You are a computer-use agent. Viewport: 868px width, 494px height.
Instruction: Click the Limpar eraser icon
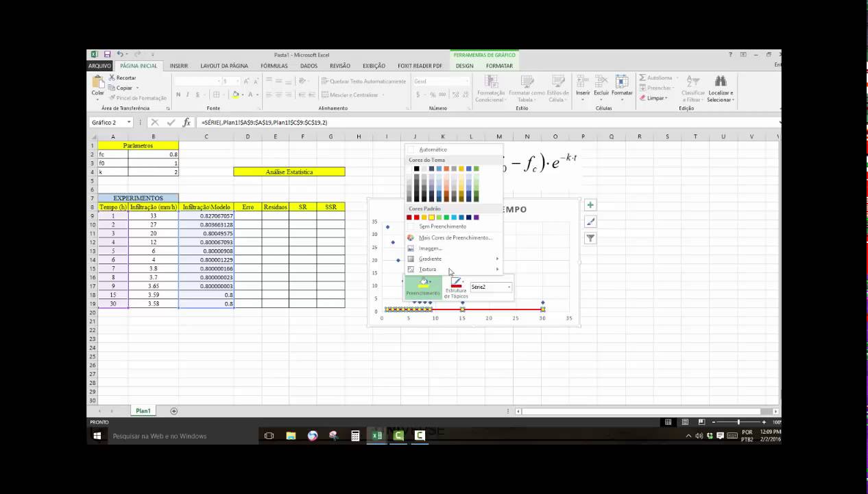pyautogui.click(x=642, y=98)
